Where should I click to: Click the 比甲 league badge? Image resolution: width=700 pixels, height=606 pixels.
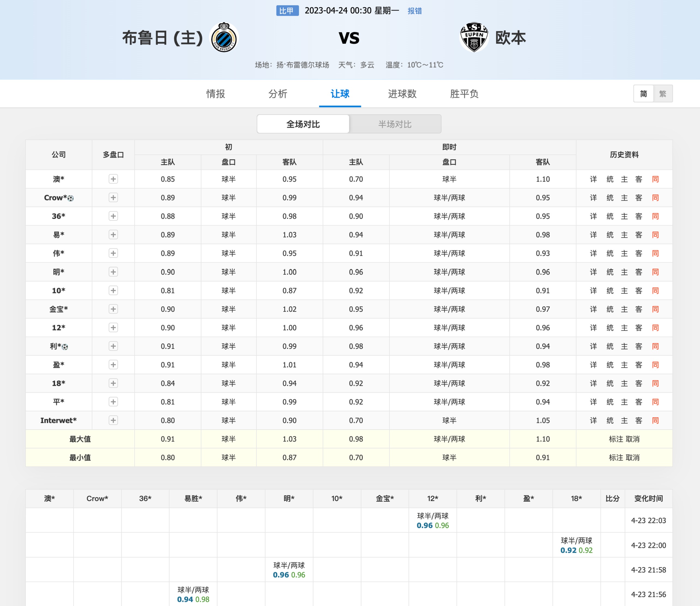[x=287, y=11]
